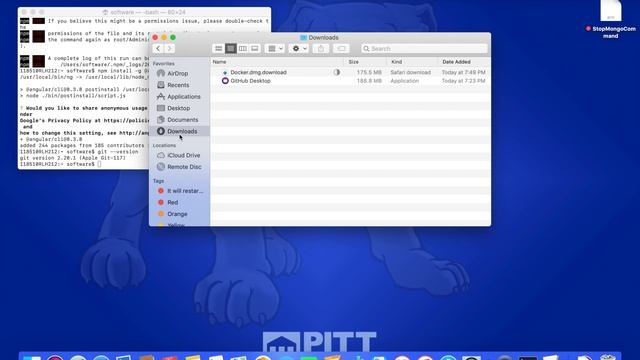This screenshot has width=640, height=360.
Task: Click the Docker.dmg.download file icon
Action: coord(225,72)
